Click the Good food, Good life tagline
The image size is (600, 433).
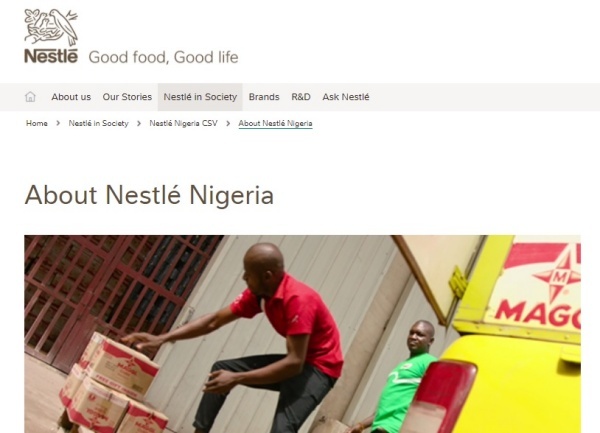tap(163, 57)
